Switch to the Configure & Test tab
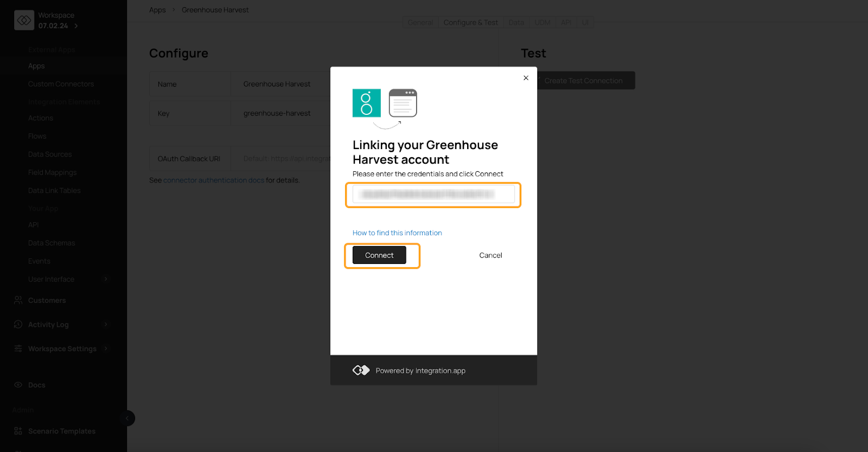This screenshot has width=868, height=452. tap(470, 22)
